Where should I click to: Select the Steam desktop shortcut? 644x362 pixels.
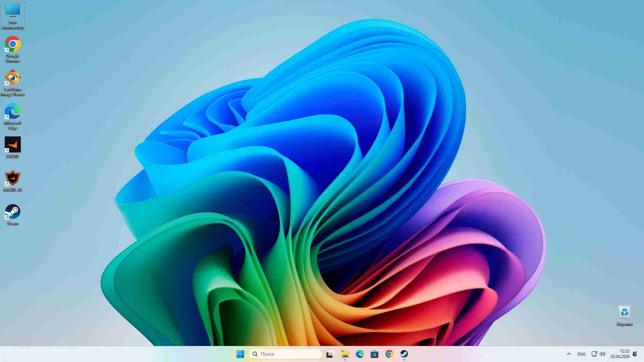click(x=12, y=215)
